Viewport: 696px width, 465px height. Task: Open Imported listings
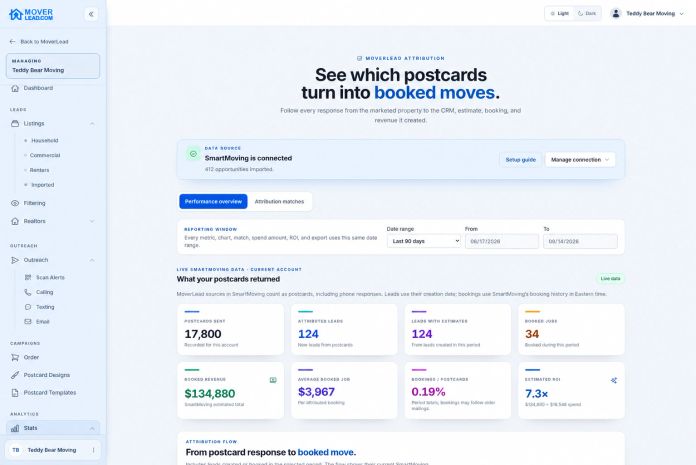[42, 185]
